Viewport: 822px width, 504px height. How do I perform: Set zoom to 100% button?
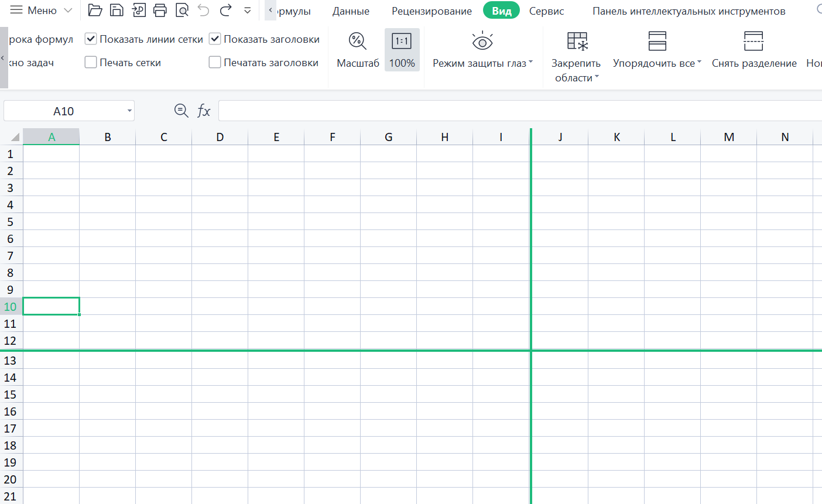(x=402, y=50)
